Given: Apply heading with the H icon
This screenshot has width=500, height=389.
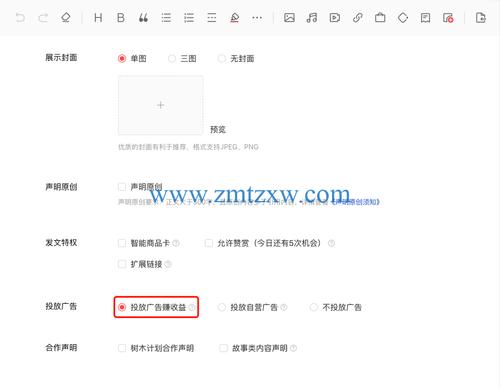Looking at the screenshot, I should (x=98, y=17).
